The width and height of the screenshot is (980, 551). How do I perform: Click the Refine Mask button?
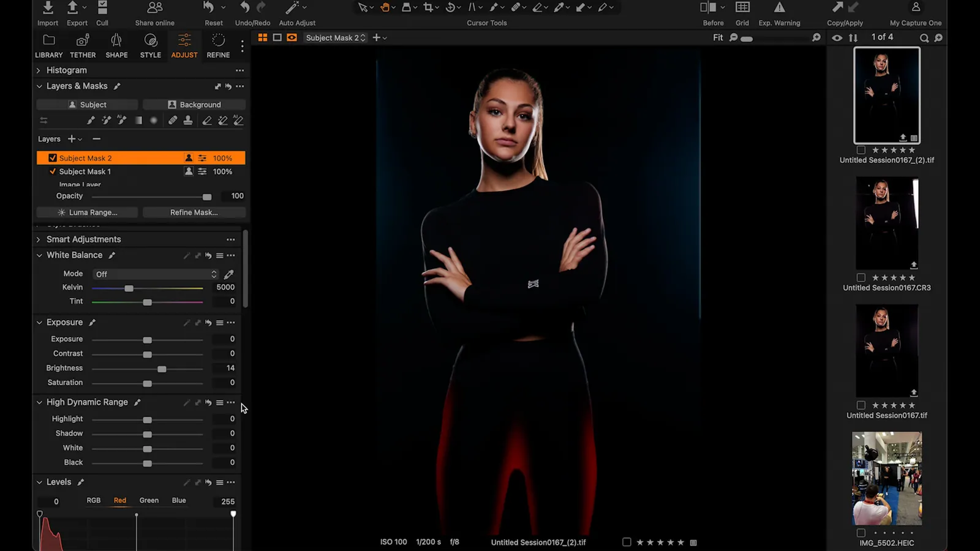point(194,212)
